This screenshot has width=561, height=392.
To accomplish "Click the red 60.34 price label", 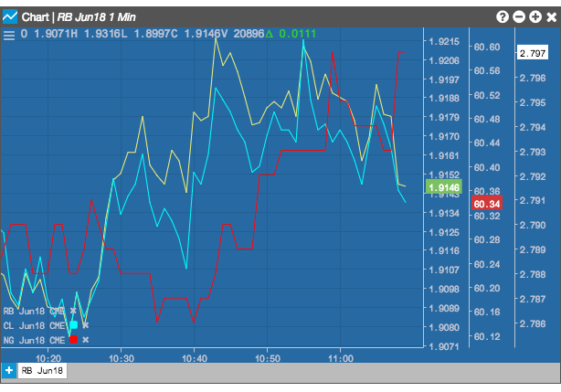I will (x=487, y=204).
